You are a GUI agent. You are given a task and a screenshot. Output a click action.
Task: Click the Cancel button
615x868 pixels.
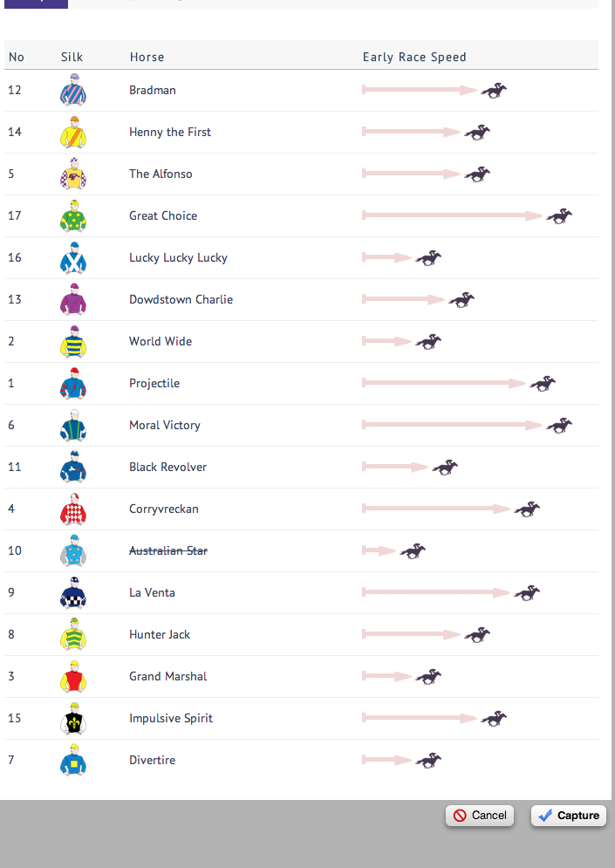480,816
